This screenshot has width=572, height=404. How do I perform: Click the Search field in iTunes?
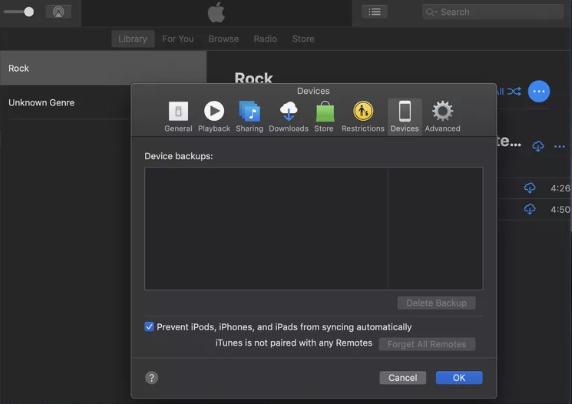coord(492,12)
